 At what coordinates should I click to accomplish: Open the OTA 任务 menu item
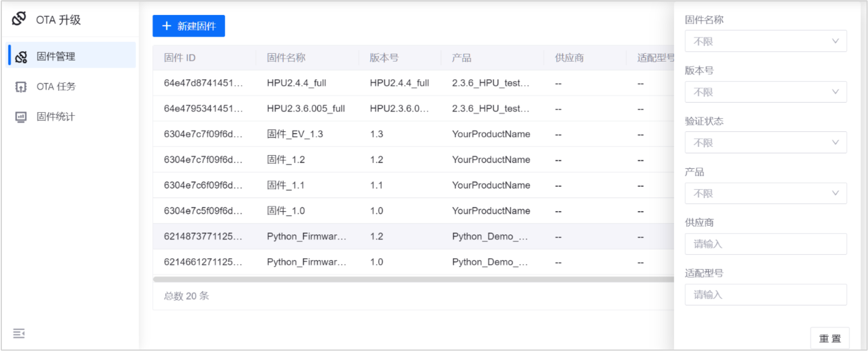(x=56, y=87)
